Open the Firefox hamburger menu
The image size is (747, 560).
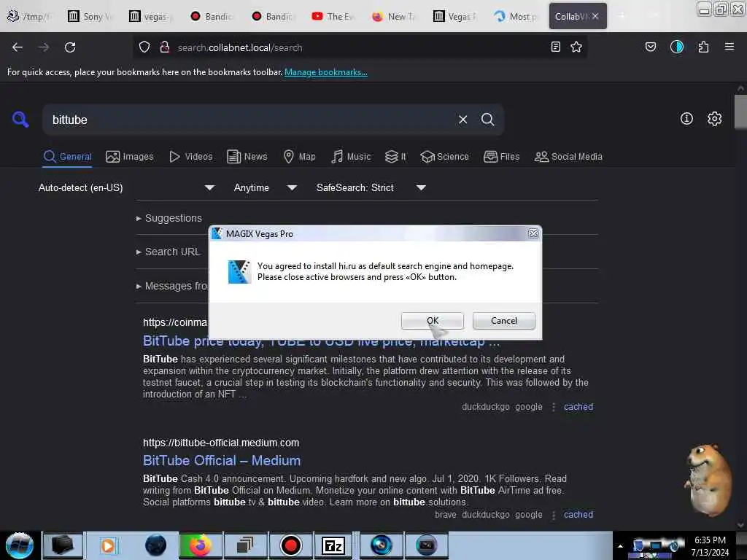pyautogui.click(x=729, y=47)
